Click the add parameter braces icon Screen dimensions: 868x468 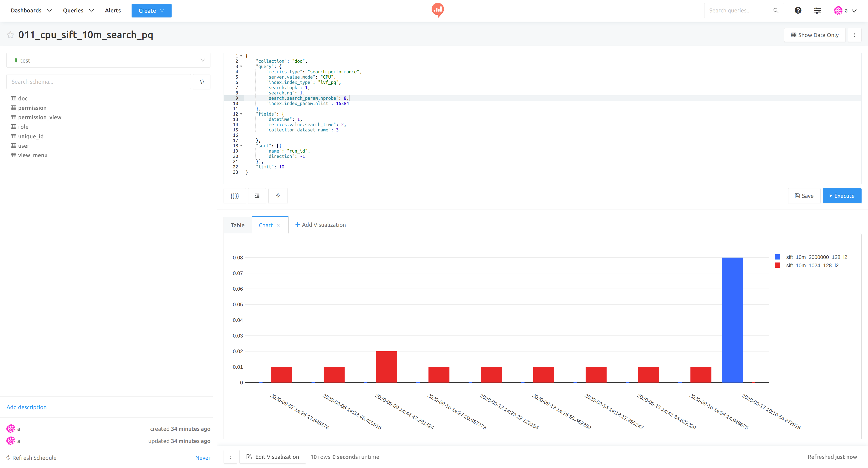(x=235, y=196)
